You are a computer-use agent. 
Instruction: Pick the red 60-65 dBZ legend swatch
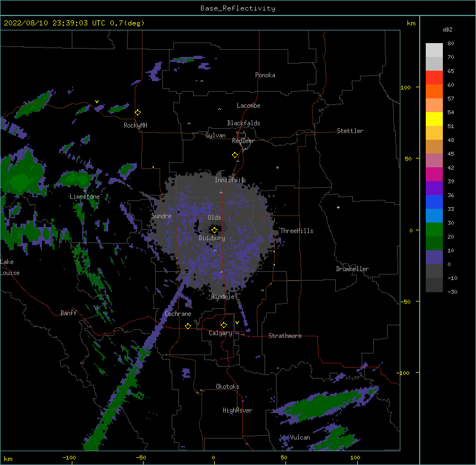point(434,77)
